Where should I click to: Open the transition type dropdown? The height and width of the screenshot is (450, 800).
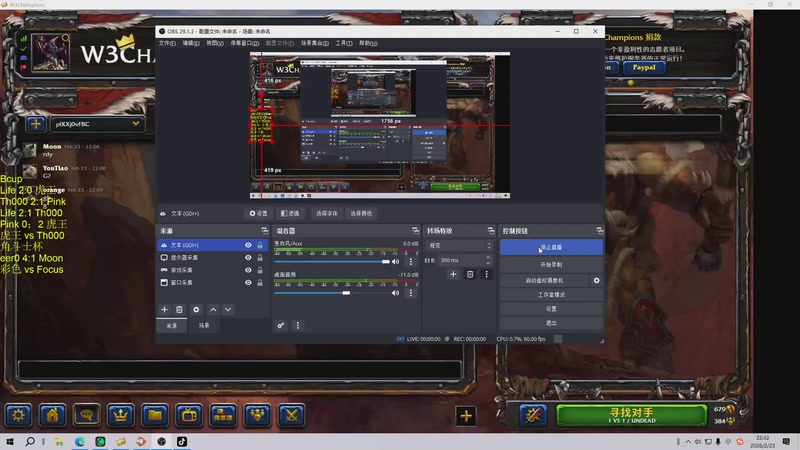(459, 245)
